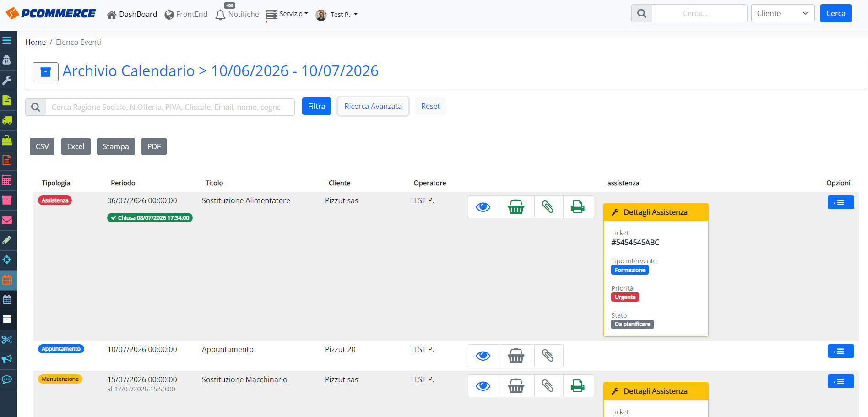Viewport: 868px width, 417px height.
Task: Open the scissors sidebar icon
Action: [7, 340]
